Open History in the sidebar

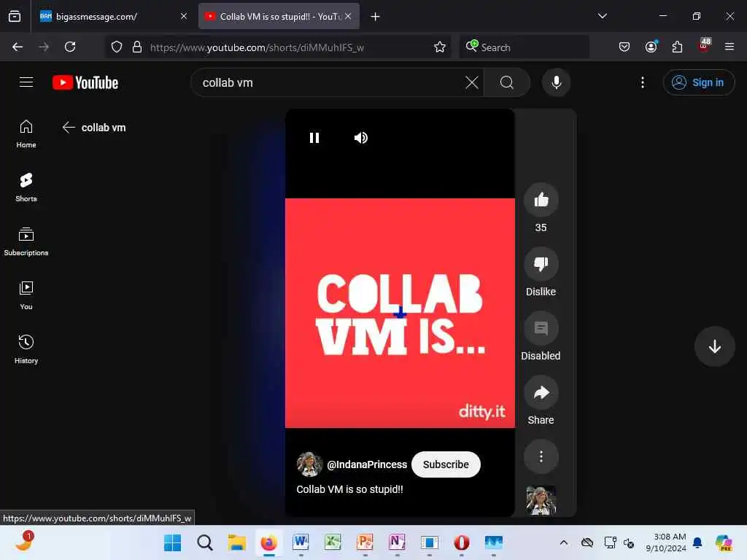[26, 349]
